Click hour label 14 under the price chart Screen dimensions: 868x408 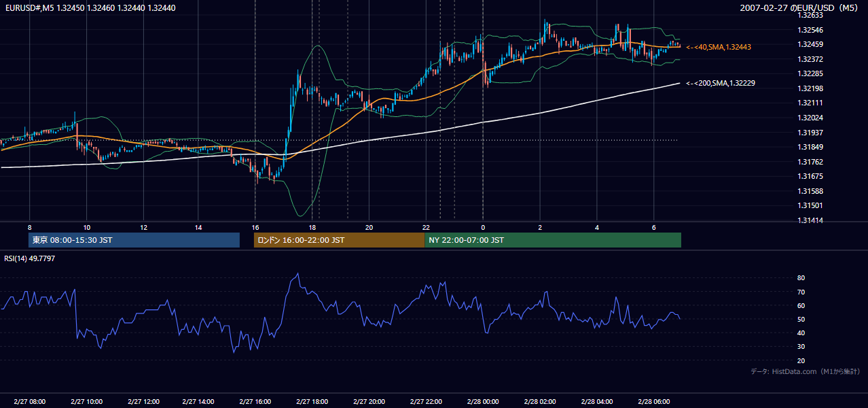coord(198,227)
